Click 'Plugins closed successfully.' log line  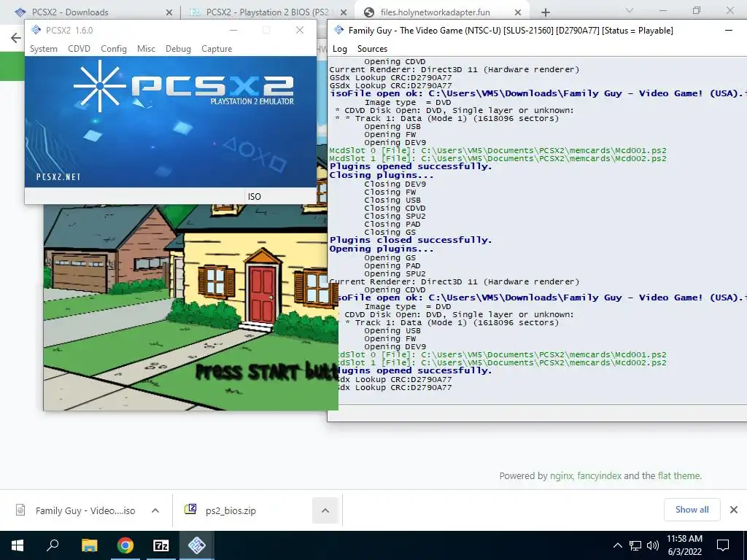point(410,240)
